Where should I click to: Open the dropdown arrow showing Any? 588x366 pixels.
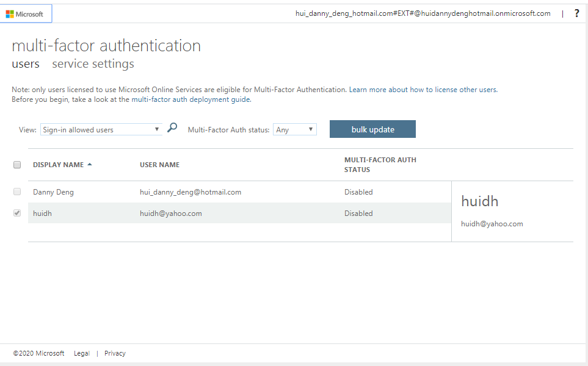pos(311,129)
